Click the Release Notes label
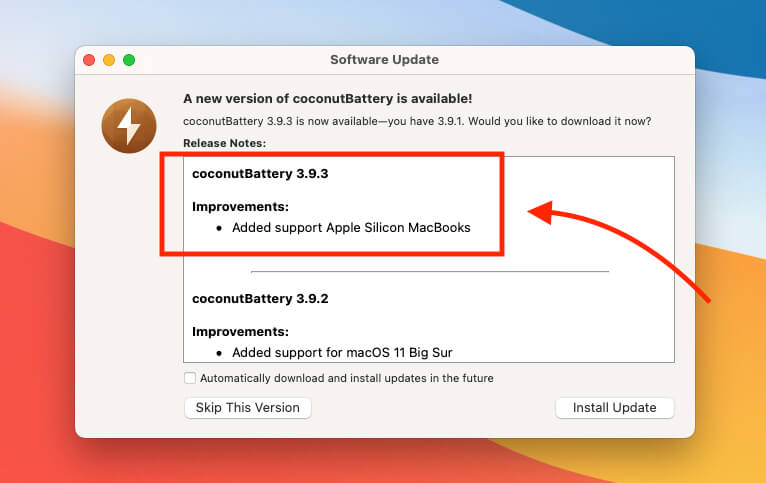This screenshot has width=766, height=483. pyautogui.click(x=225, y=143)
